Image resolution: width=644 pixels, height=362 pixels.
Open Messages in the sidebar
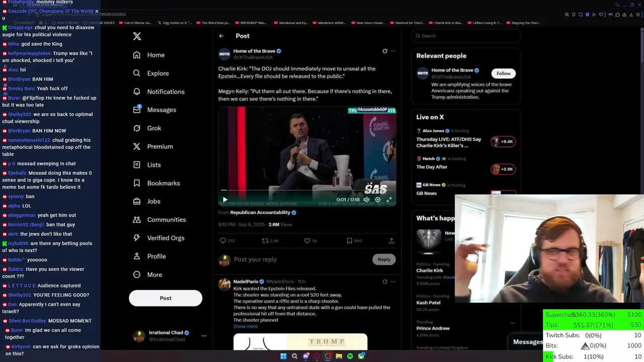pos(154,110)
